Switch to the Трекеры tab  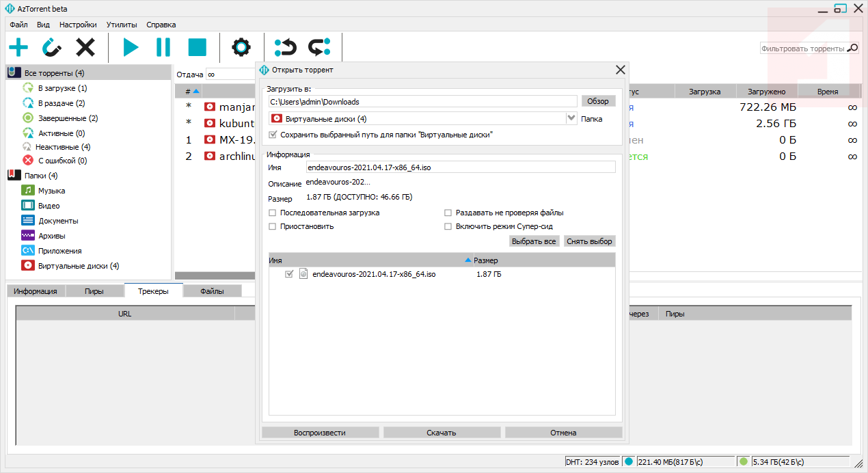[x=154, y=290]
